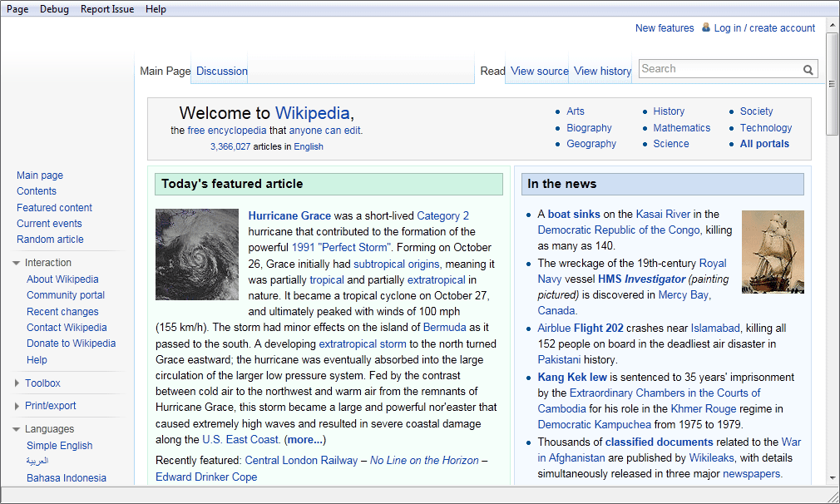Open About Wikipedia link
The height and width of the screenshot is (504, 840).
point(62,279)
